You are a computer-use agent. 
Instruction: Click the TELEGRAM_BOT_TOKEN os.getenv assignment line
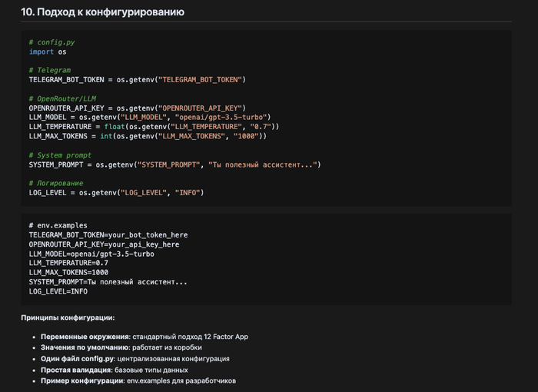[x=137, y=80]
